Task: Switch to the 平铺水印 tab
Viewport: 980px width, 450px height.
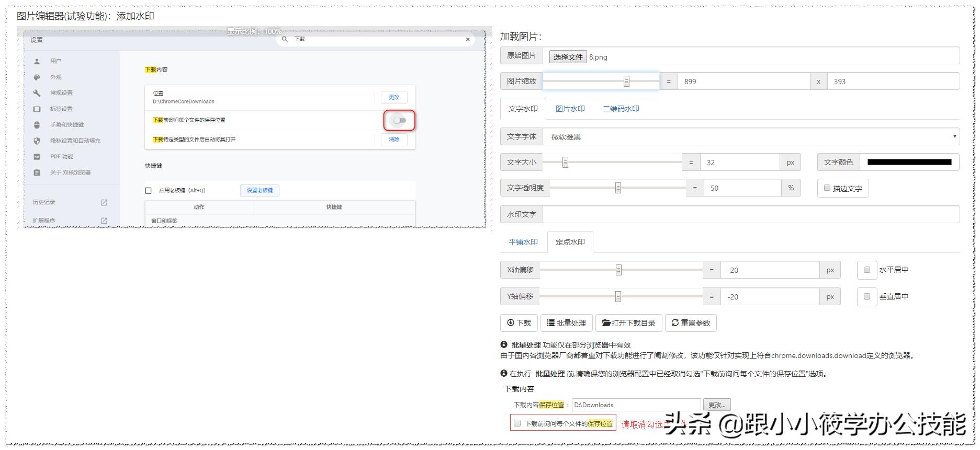Action: (523, 242)
